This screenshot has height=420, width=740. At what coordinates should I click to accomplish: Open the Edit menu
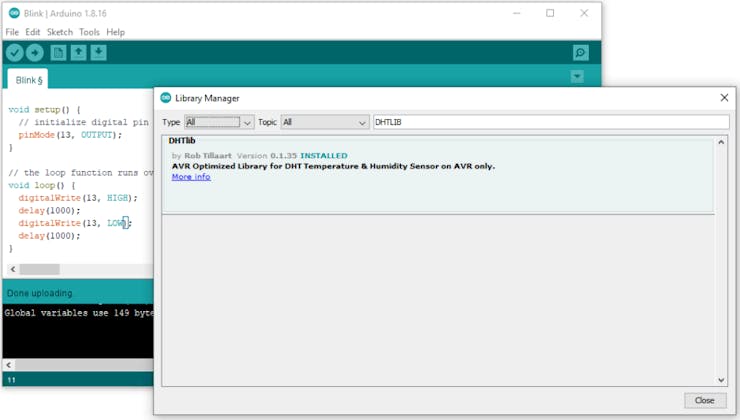(x=33, y=32)
